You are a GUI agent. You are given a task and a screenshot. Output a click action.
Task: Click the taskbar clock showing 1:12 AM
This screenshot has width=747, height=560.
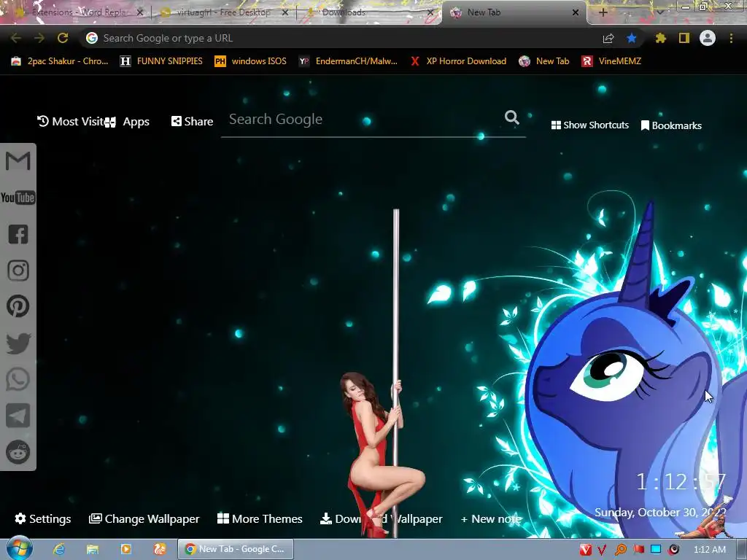point(710,550)
